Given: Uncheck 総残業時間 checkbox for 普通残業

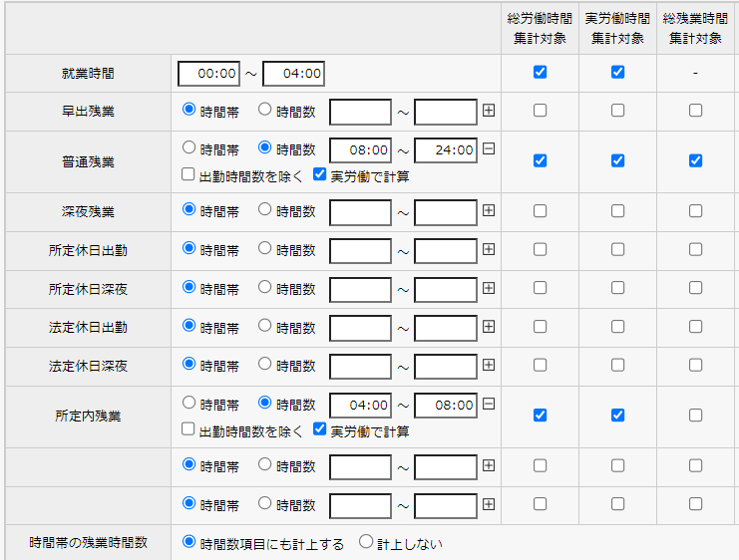Looking at the screenshot, I should tap(695, 160).
